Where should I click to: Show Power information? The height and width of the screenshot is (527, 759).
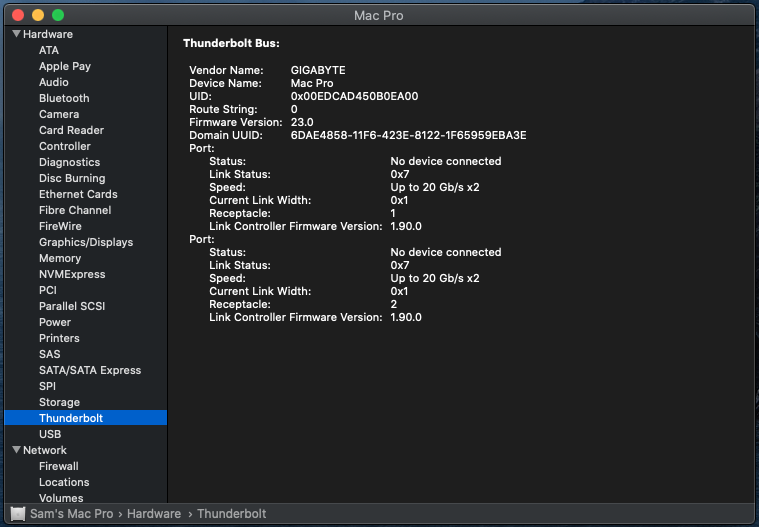55,322
